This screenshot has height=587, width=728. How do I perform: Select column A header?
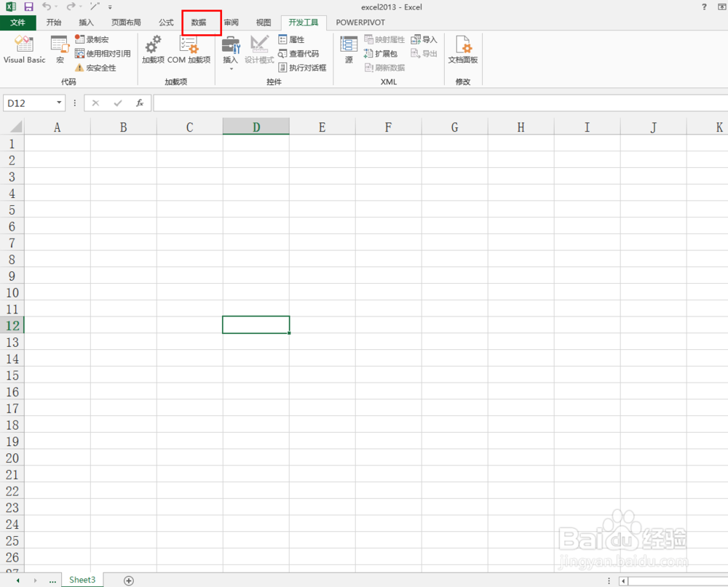(x=57, y=127)
